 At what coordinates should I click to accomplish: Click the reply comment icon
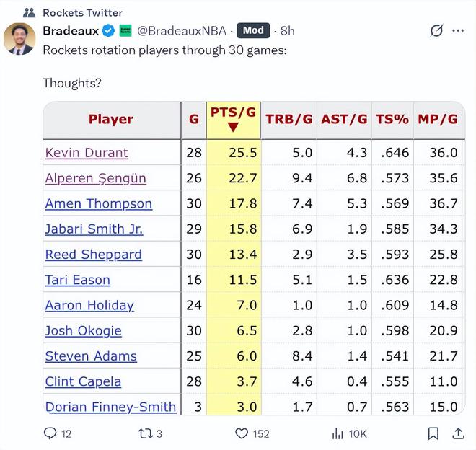[50, 433]
